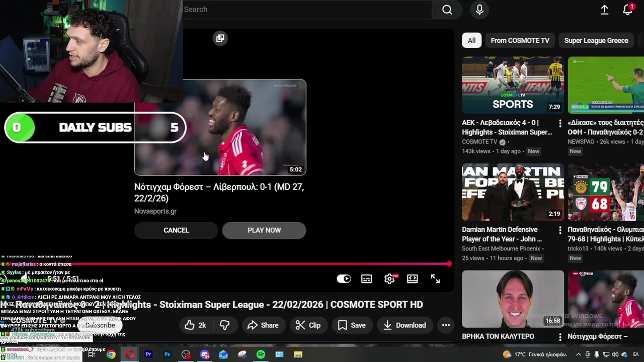Enter full screen mode
Image resolution: width=644 pixels, height=362 pixels.
click(435, 279)
